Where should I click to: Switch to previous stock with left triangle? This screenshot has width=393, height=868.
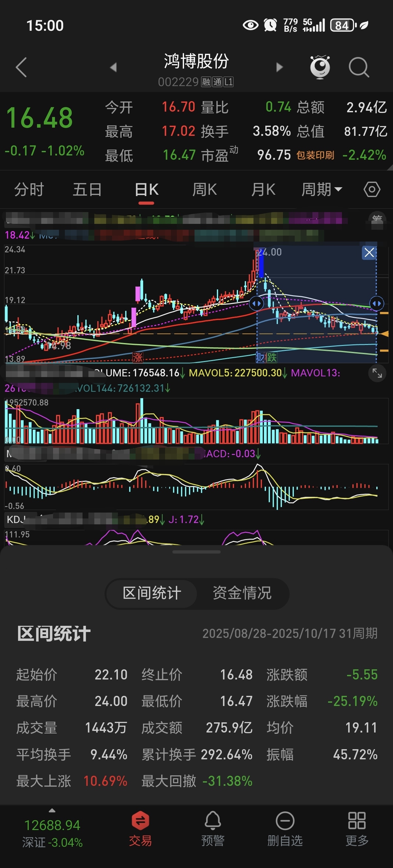coord(114,67)
